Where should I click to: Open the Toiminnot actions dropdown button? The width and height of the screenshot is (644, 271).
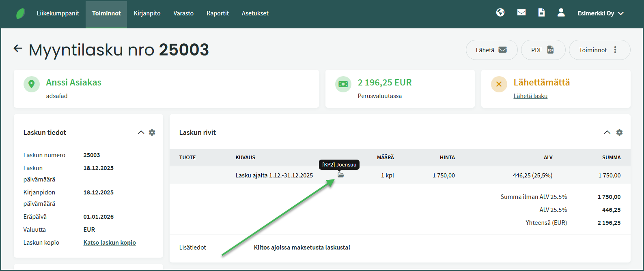point(599,50)
